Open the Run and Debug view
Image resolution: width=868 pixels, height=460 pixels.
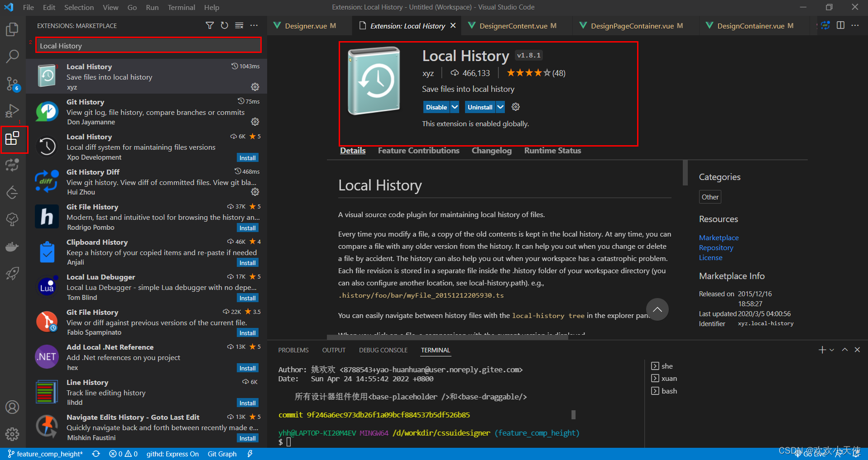12,111
